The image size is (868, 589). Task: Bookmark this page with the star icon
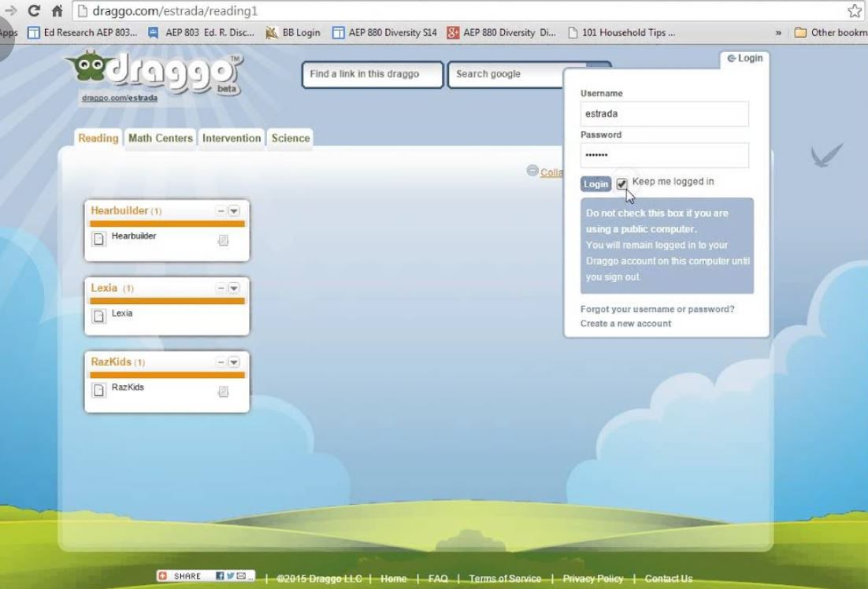coord(854,11)
